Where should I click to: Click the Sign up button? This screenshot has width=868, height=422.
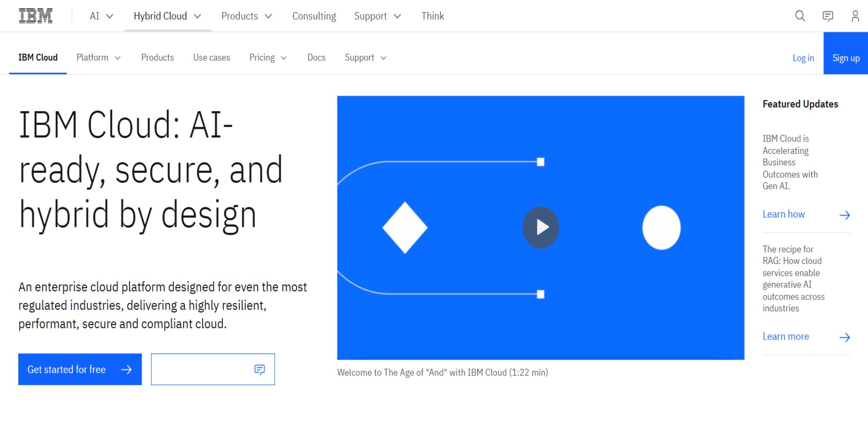coord(845,58)
